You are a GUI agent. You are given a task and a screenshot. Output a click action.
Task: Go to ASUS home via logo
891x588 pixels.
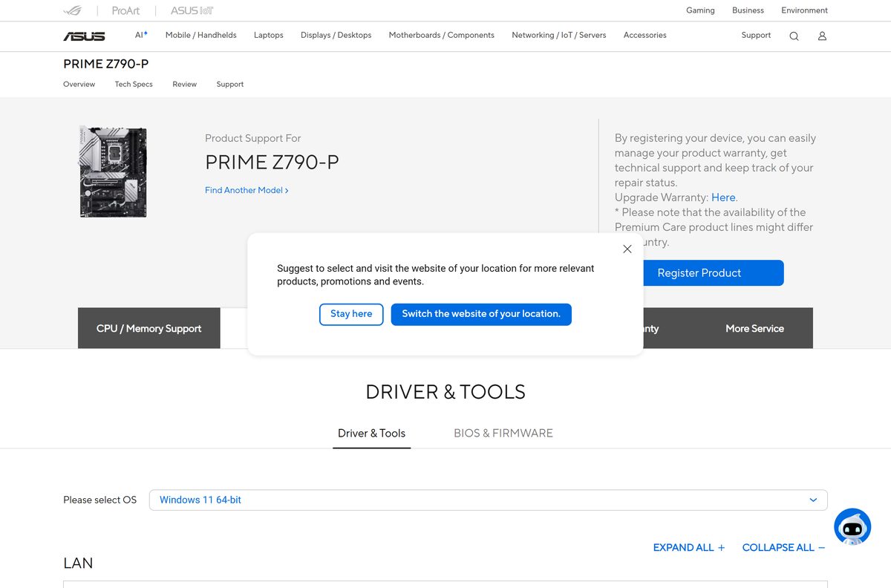click(84, 36)
